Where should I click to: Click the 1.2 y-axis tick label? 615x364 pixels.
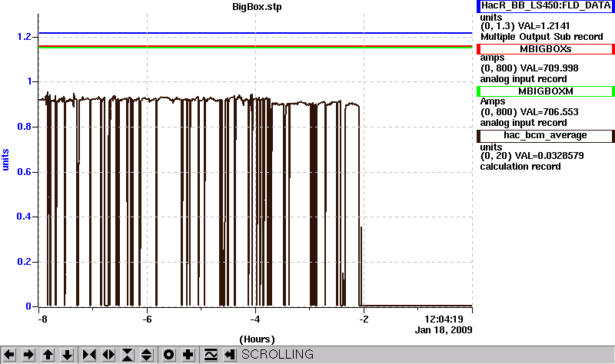coord(24,37)
